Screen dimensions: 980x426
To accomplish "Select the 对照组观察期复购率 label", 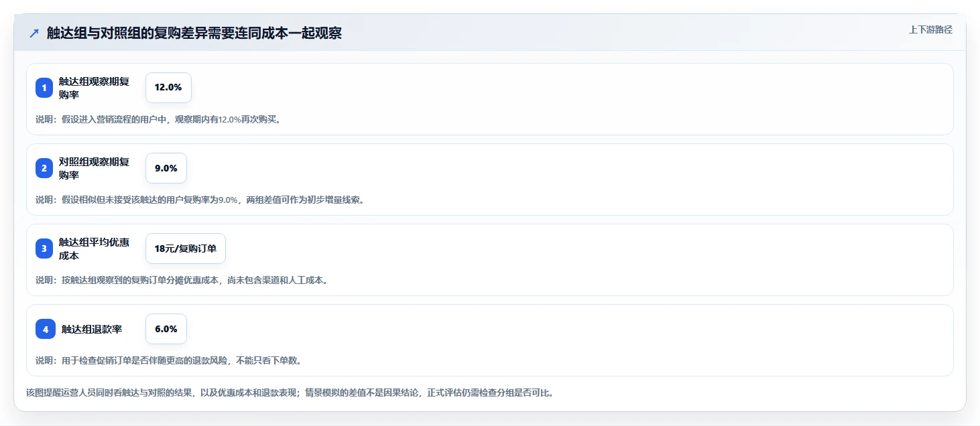I will (94, 168).
